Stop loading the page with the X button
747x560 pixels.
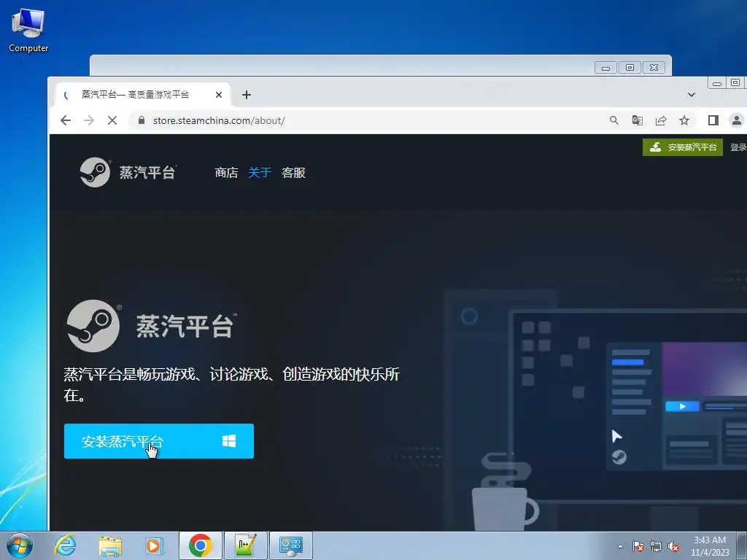112,120
